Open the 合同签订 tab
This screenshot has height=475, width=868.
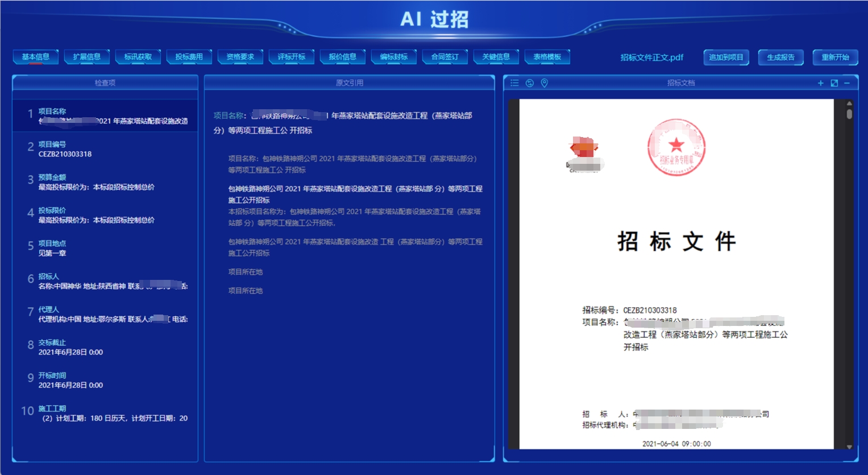click(x=445, y=57)
